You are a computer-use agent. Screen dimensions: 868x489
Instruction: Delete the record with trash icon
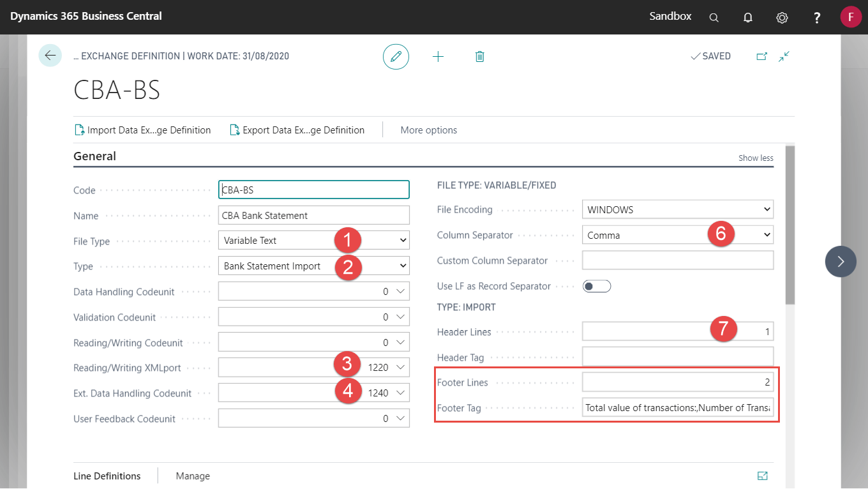point(480,56)
